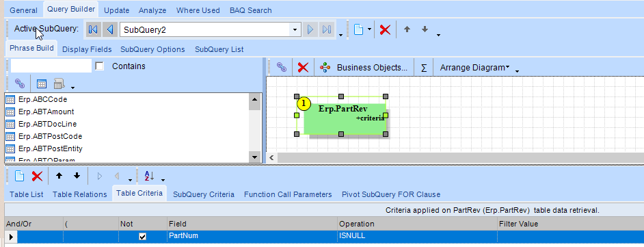644x247 pixels.
Task: Open new subquery dropdown arrow
Action: pyautogui.click(x=370, y=29)
